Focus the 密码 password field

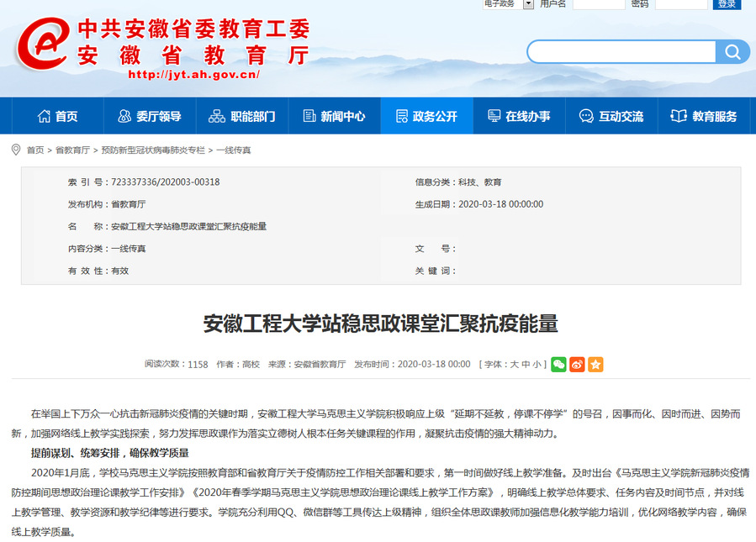680,4
